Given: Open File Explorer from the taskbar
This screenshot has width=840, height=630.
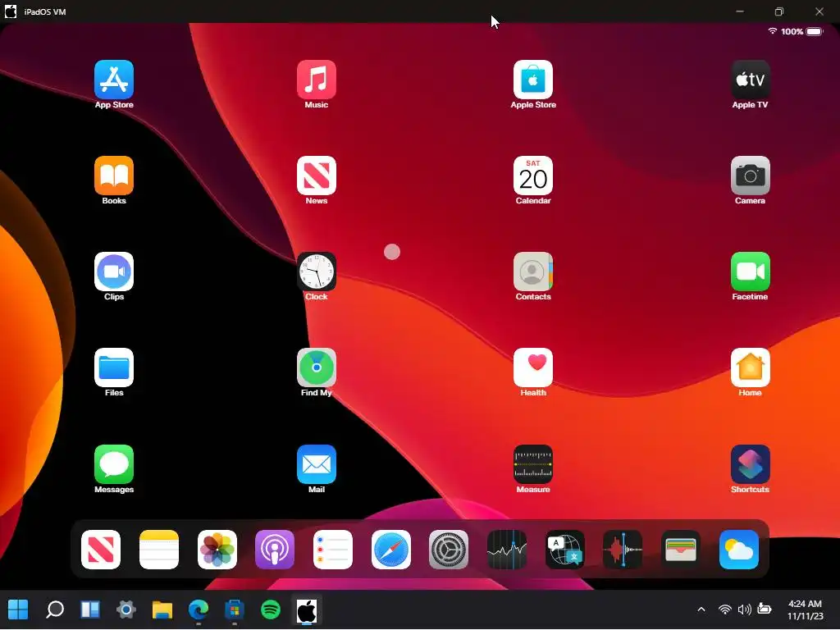Looking at the screenshot, I should (162, 609).
